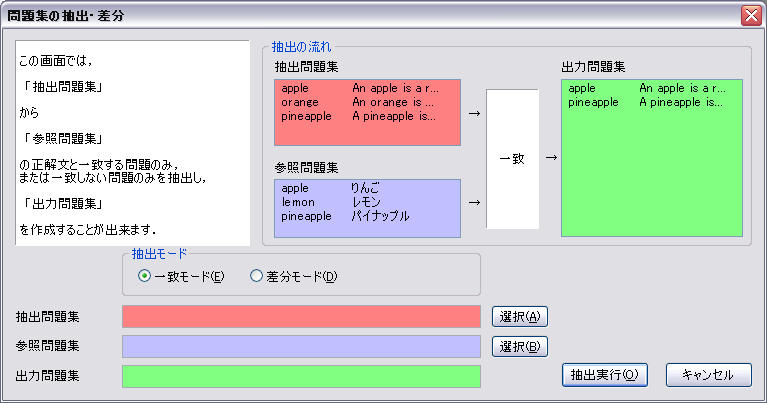Focus the blue 参照問題集 path field
Screen dimensions: 767x403
tap(301, 346)
